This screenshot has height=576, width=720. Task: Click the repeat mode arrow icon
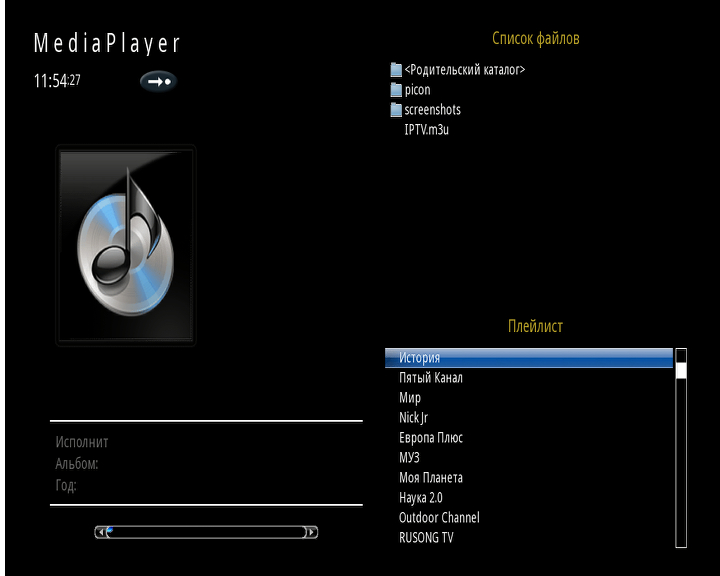tap(158, 82)
